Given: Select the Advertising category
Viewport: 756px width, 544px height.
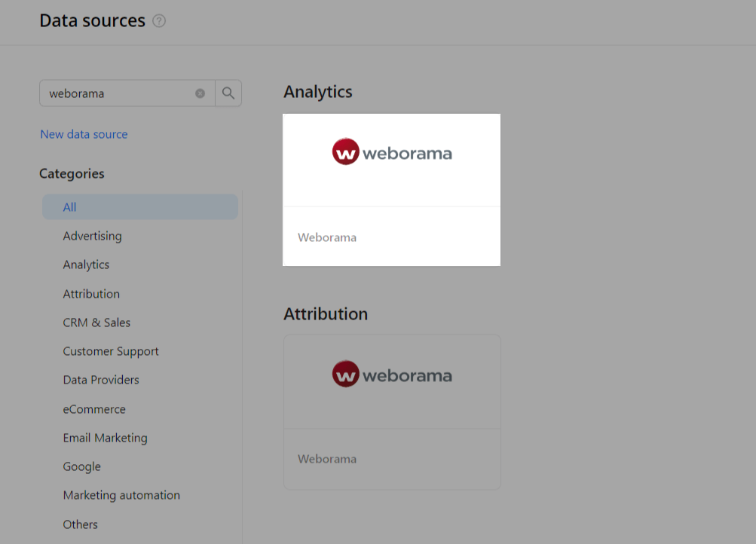Looking at the screenshot, I should [92, 236].
